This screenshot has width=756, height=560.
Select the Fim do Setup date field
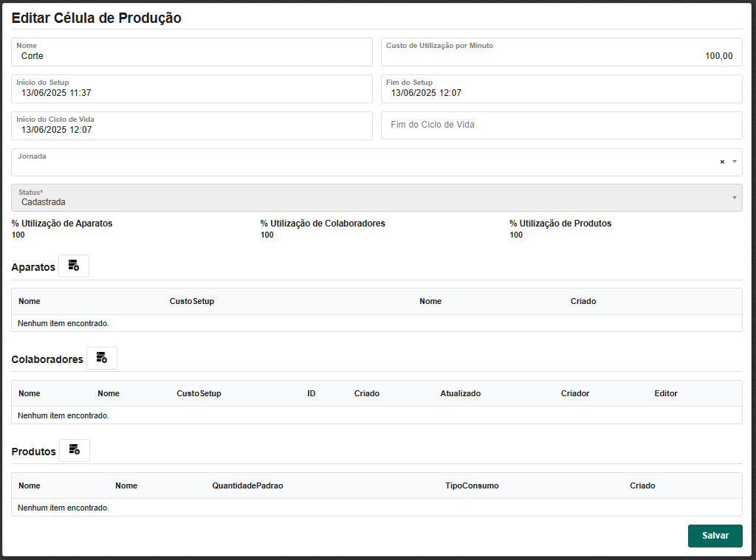pos(561,93)
